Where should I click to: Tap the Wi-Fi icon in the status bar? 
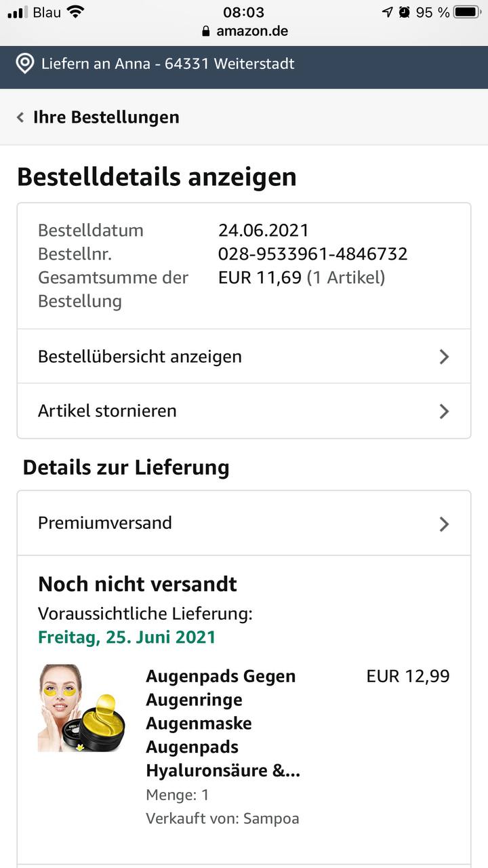(x=75, y=12)
